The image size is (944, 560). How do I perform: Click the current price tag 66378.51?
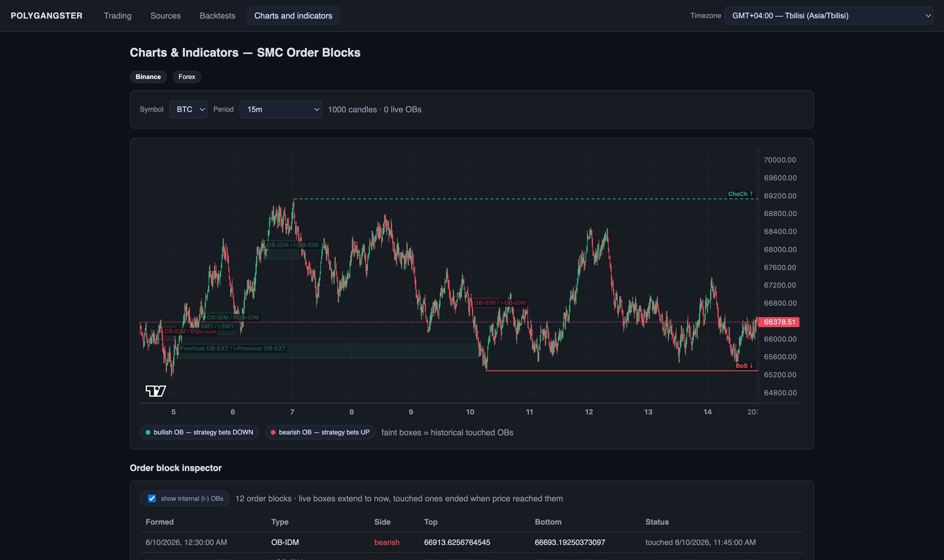pos(779,322)
